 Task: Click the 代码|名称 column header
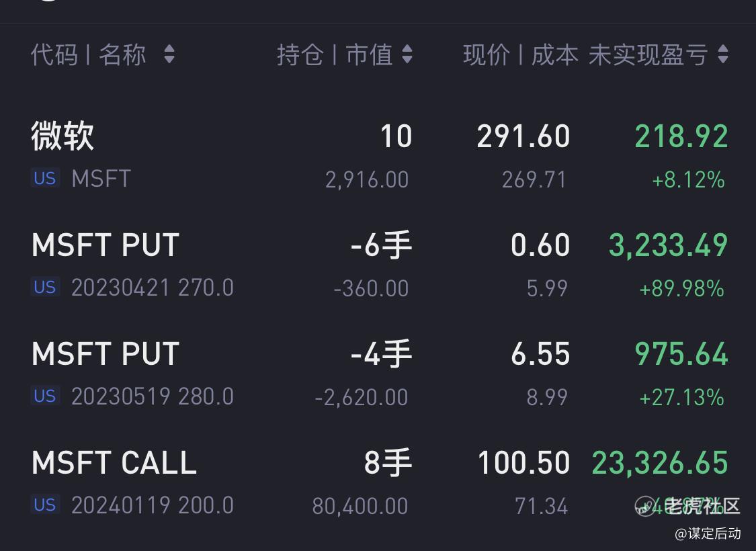coord(89,54)
